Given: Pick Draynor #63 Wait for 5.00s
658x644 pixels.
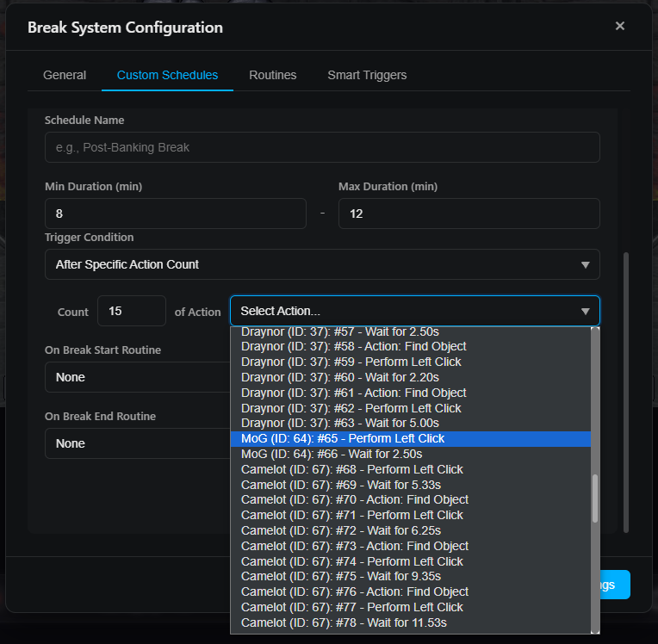Looking at the screenshot, I should [411, 423].
